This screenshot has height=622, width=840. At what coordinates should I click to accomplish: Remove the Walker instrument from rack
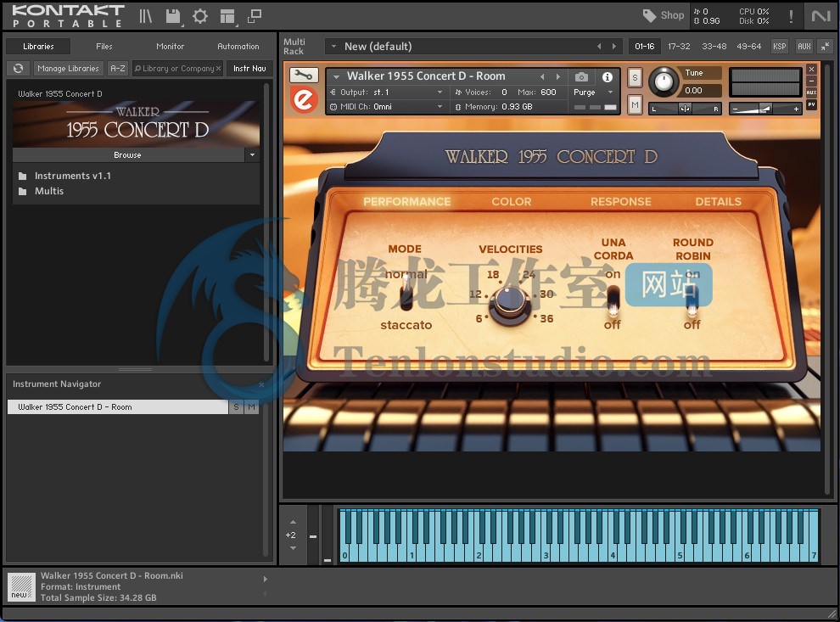[x=812, y=69]
